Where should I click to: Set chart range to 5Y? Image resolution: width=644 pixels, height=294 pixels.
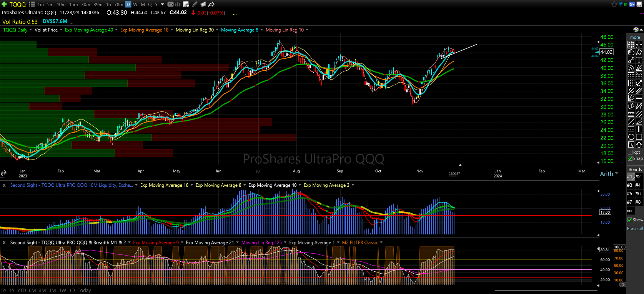click(4, 291)
